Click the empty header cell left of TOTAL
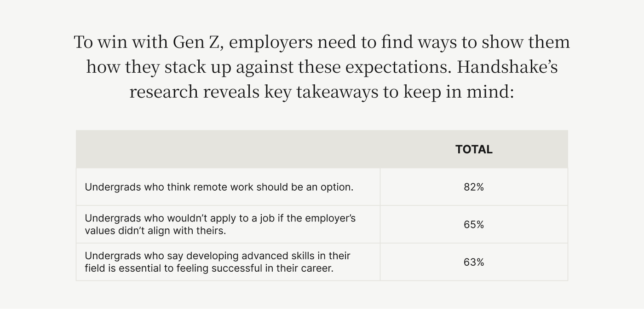The image size is (644, 309). [228, 149]
